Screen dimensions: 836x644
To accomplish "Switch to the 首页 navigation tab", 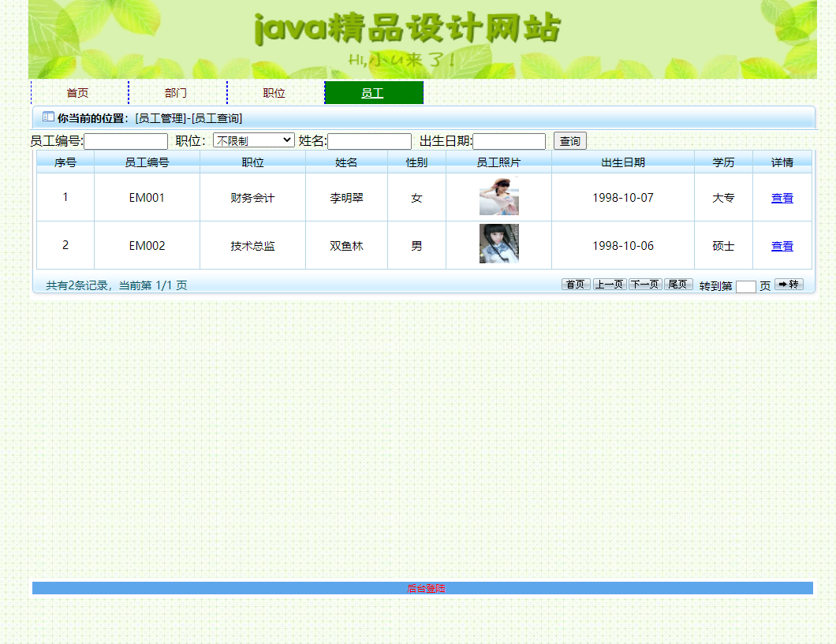I will pyautogui.click(x=77, y=92).
